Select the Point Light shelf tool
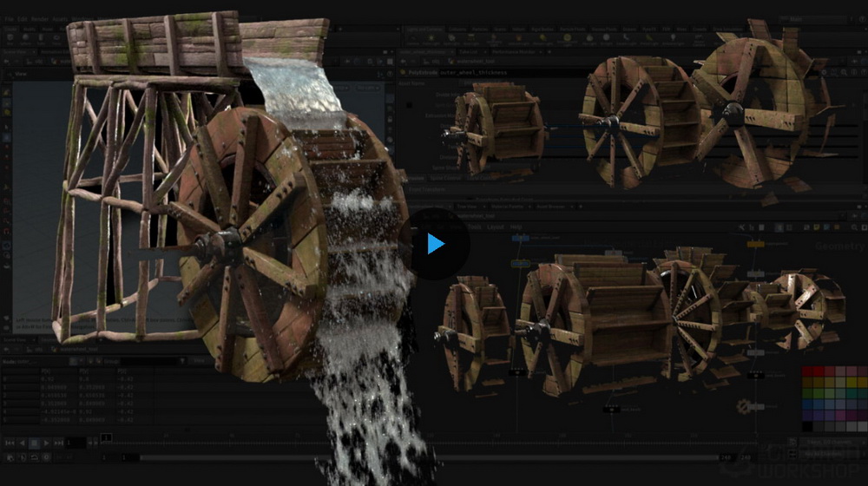The image size is (868, 486). (431, 40)
